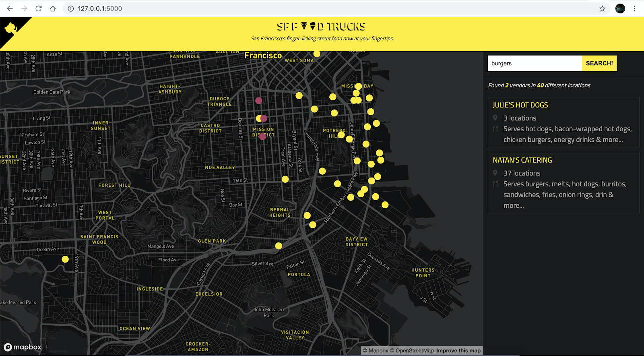Image resolution: width=644 pixels, height=356 pixels.
Task: Click the 'Bayview District' map label
Action: point(357,242)
